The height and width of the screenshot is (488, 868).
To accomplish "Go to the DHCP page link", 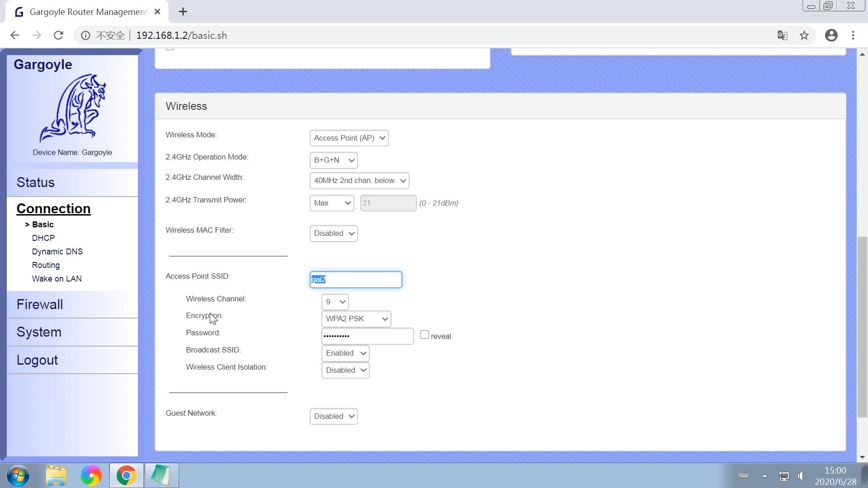I will click(43, 238).
